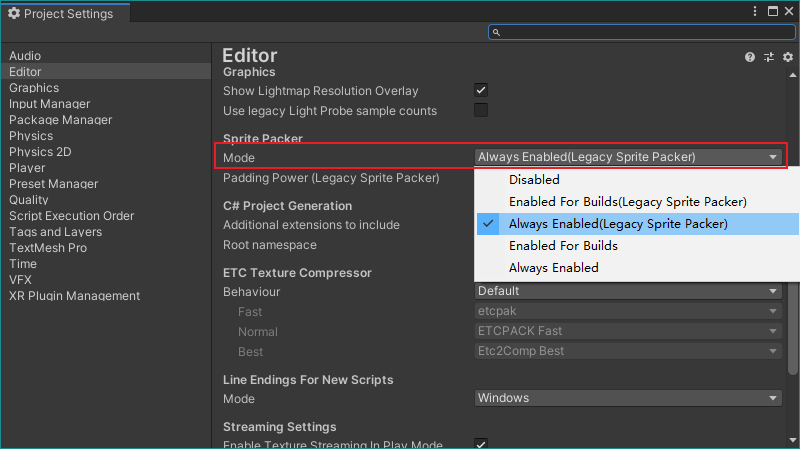
Task: Open Line Endings Mode Windows dropdown
Action: click(628, 398)
